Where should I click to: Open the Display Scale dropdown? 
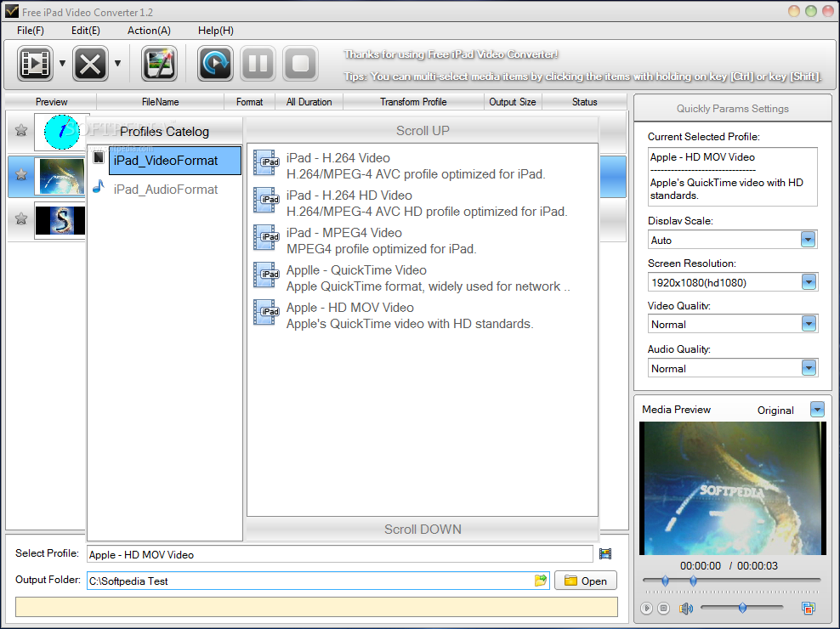809,240
